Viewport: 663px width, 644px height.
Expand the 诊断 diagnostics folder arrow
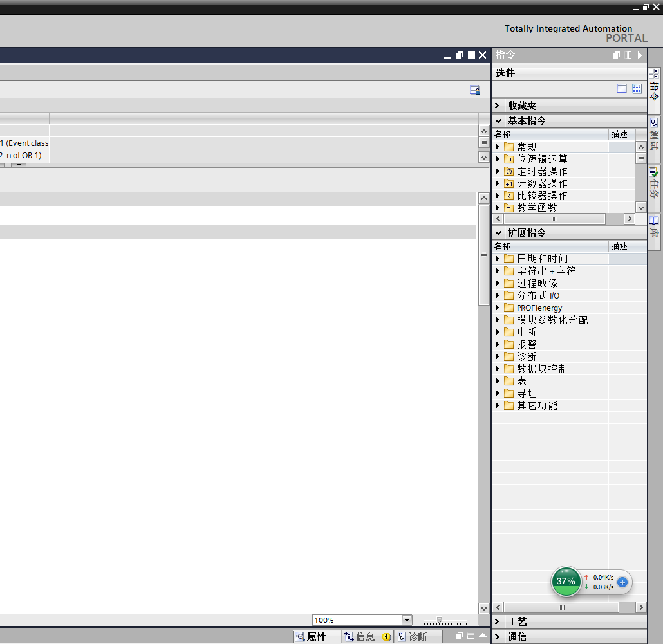[x=498, y=356]
